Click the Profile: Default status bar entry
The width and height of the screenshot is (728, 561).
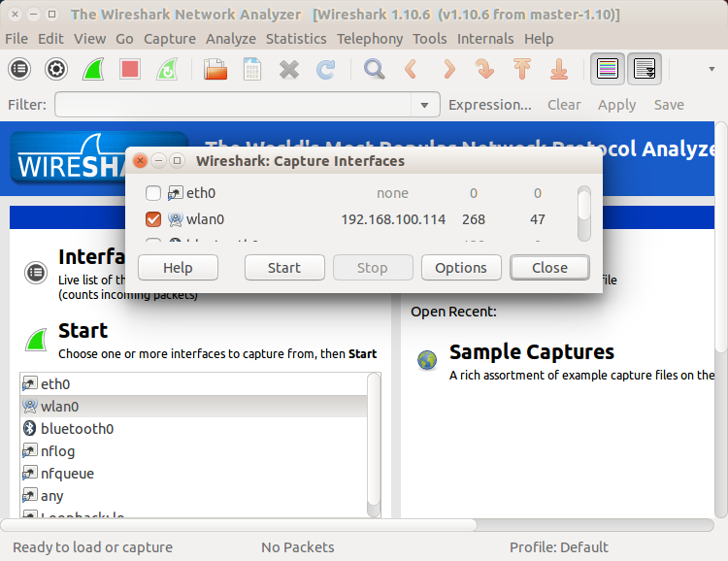[559, 547]
